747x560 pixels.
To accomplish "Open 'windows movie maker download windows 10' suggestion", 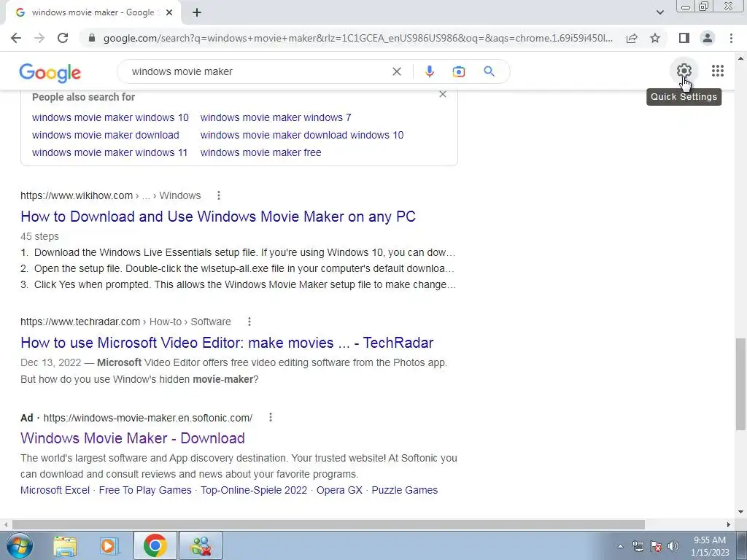I will point(301,135).
